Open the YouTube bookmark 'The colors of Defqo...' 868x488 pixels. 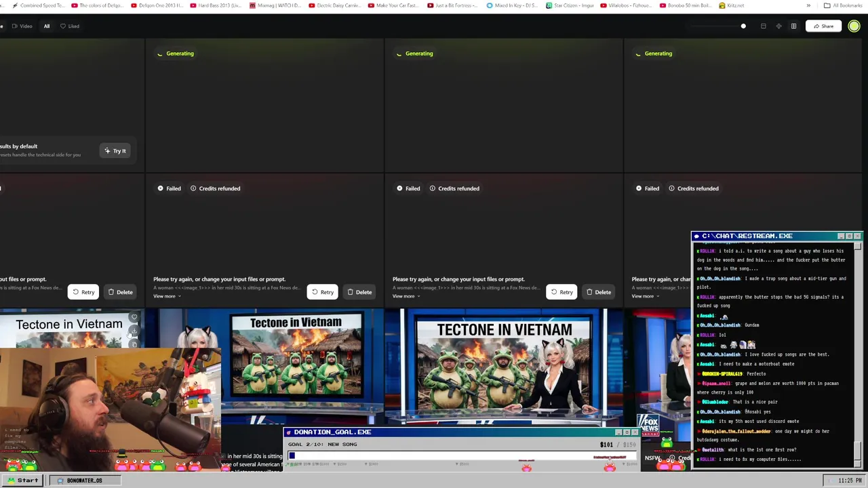96,5
